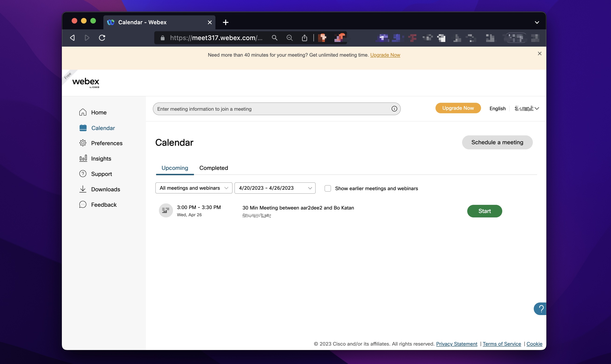The width and height of the screenshot is (611, 364).
Task: Click the Webex logo
Action: click(85, 82)
